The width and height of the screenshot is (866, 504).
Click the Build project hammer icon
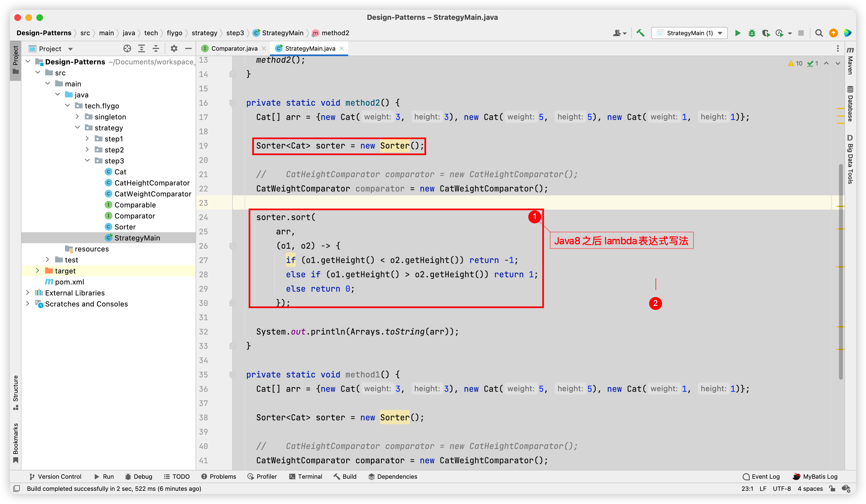click(x=640, y=33)
